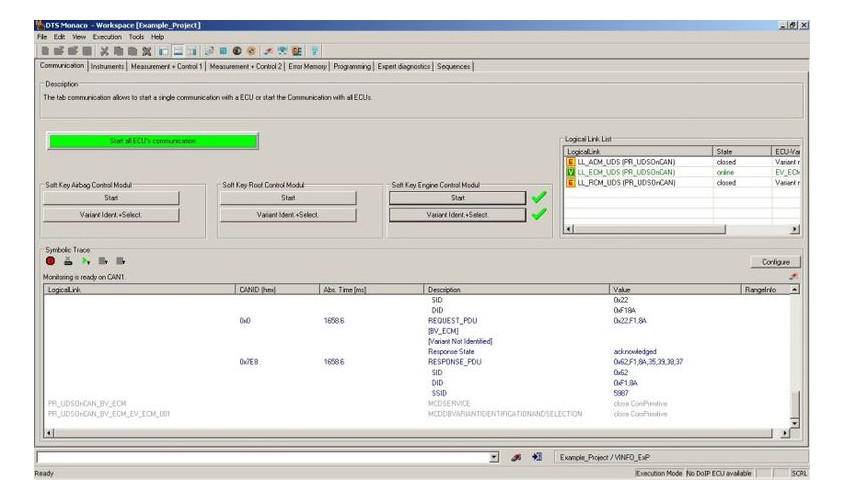Screen dimensions: 843x500
Task: Click the grayed-out Save disk toolbar icon
Action: pyautogui.click(x=87, y=51)
